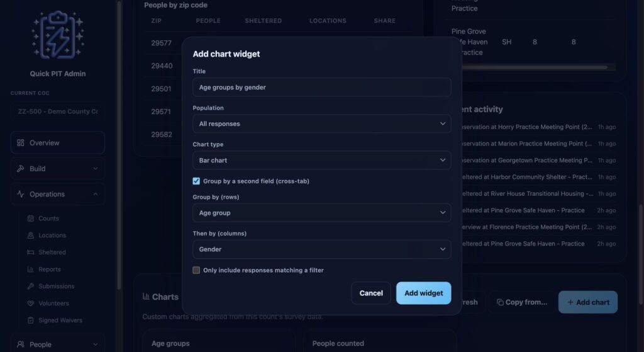Image resolution: width=644 pixels, height=352 pixels.
Task: Click the SHELTERED column header
Action: [x=264, y=21]
